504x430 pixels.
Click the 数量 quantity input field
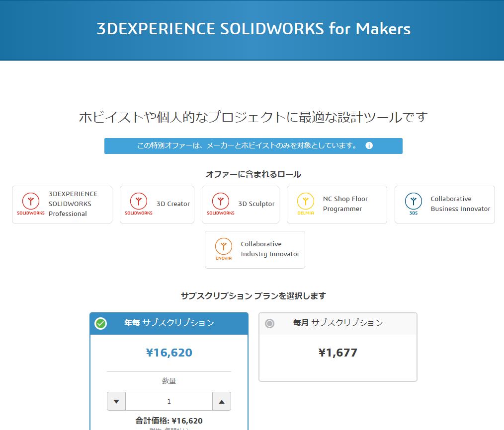pyautogui.click(x=169, y=401)
